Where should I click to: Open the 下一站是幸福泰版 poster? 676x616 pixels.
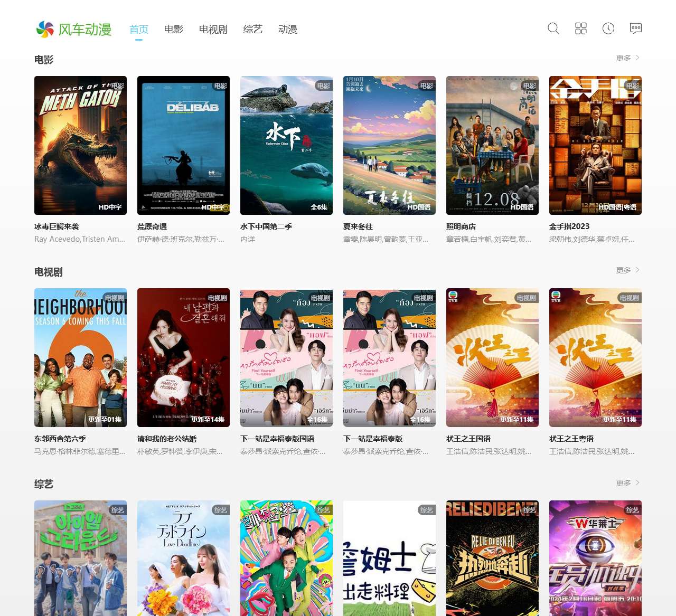coord(389,357)
